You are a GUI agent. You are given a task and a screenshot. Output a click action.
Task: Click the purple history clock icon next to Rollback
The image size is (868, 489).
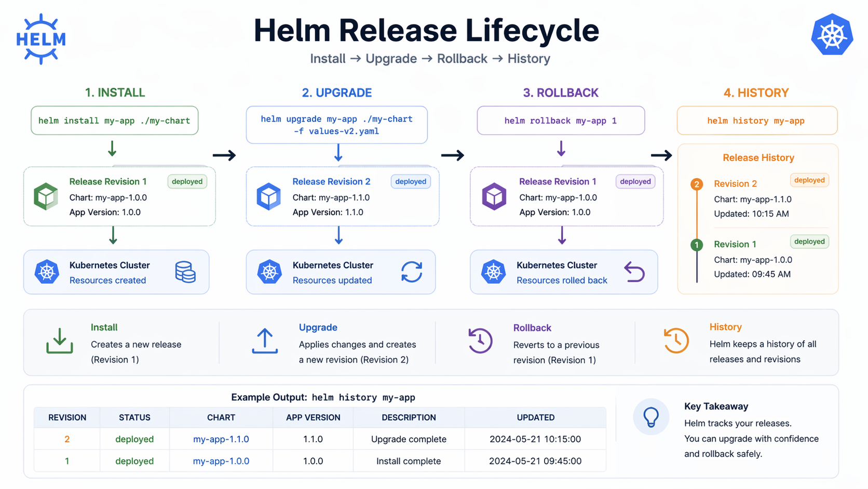pyautogui.click(x=480, y=341)
